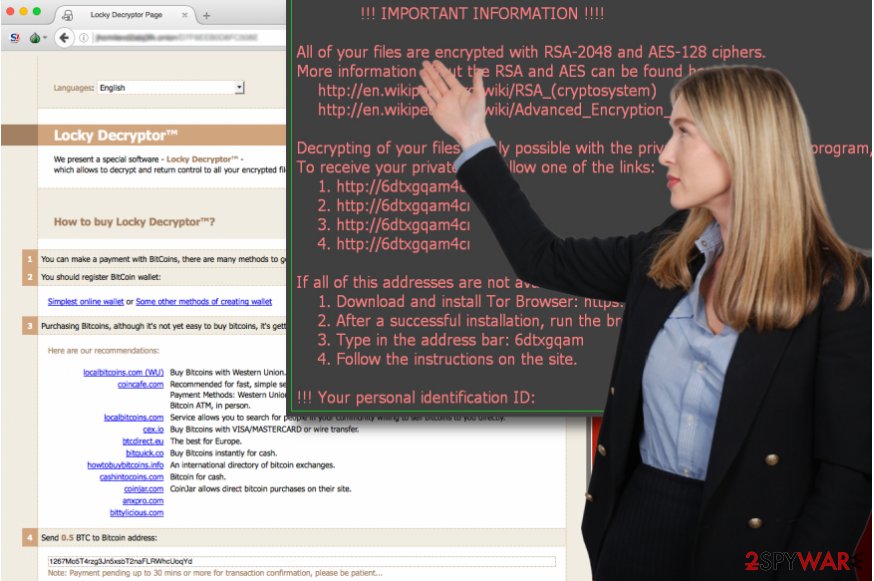Open the bittylicious.com link

click(137, 513)
